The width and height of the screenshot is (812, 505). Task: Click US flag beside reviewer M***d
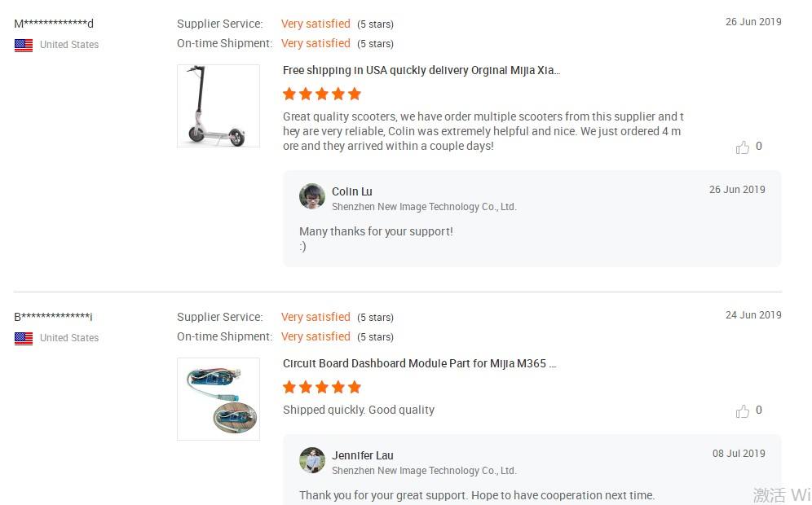pyautogui.click(x=24, y=45)
